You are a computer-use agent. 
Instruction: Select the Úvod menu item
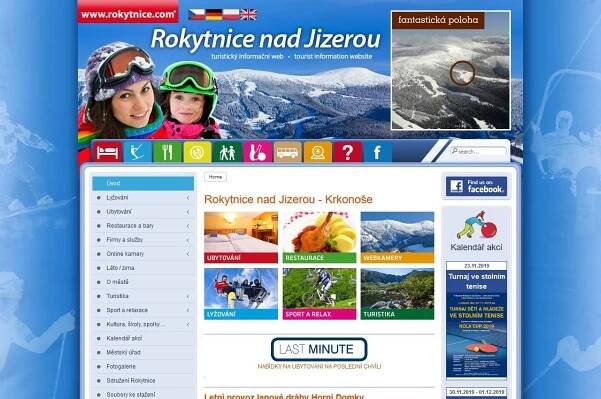pyautogui.click(x=143, y=184)
